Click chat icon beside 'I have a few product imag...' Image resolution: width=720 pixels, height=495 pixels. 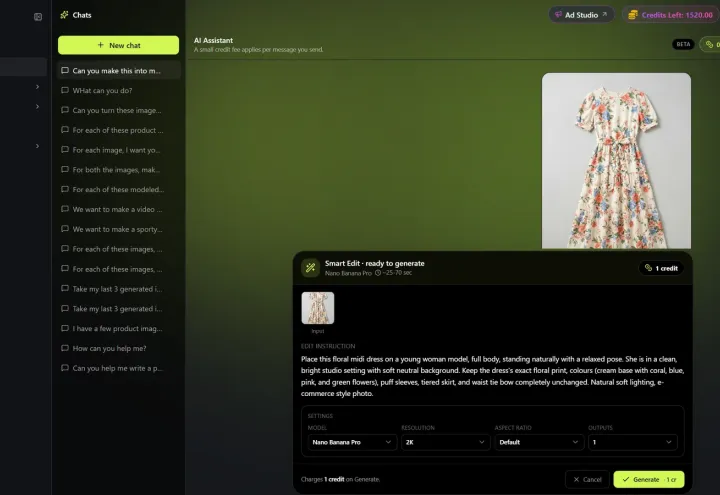point(65,328)
